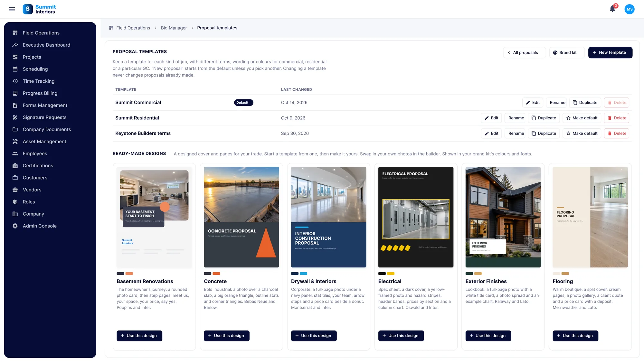Click the orange swatch under Concrete
The width and height of the screenshot is (644, 362).
[x=216, y=274]
